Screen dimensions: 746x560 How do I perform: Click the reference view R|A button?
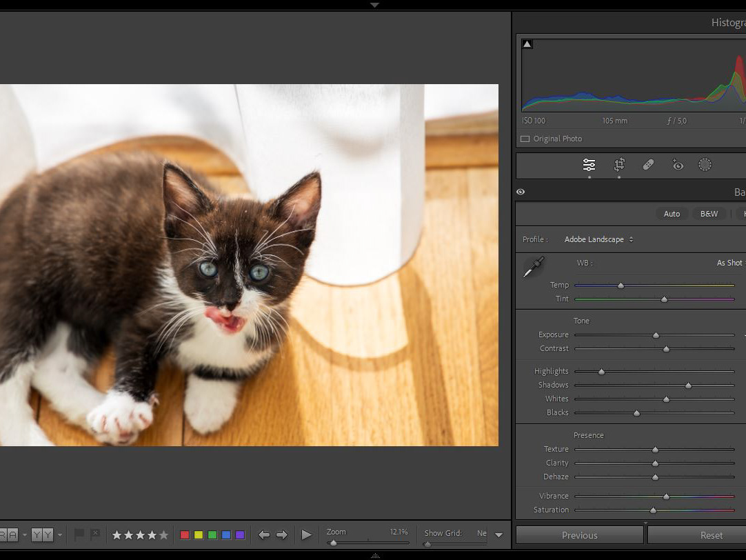[x=9, y=535]
